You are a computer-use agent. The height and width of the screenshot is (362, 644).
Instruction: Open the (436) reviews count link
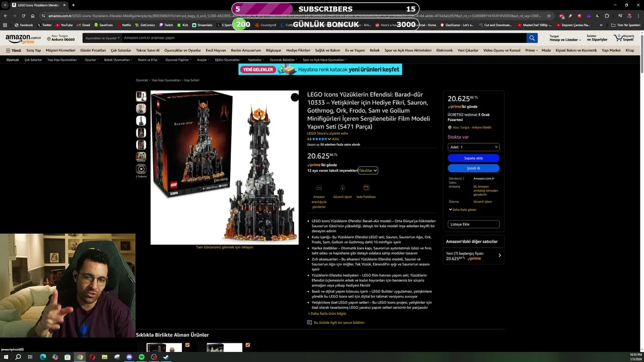click(x=336, y=139)
